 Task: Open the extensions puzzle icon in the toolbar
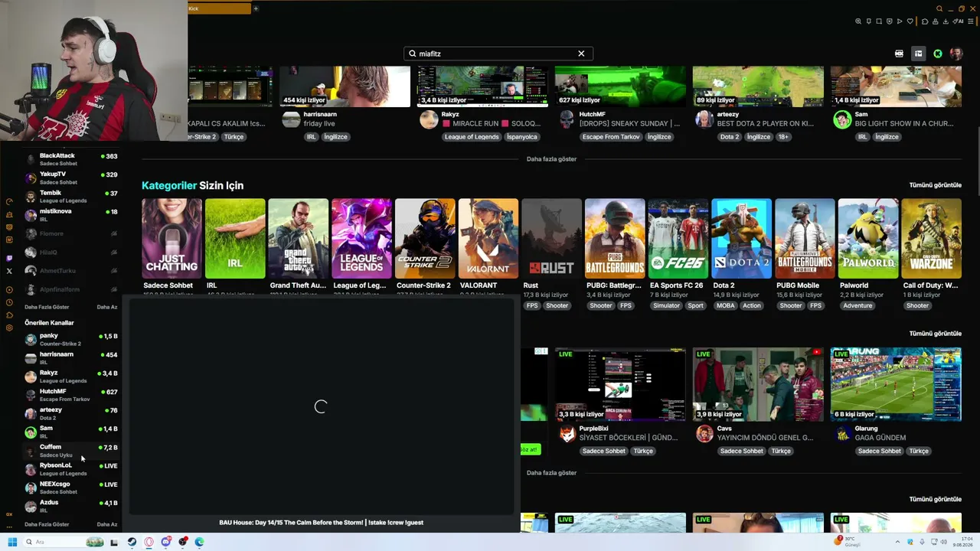pyautogui.click(x=925, y=21)
